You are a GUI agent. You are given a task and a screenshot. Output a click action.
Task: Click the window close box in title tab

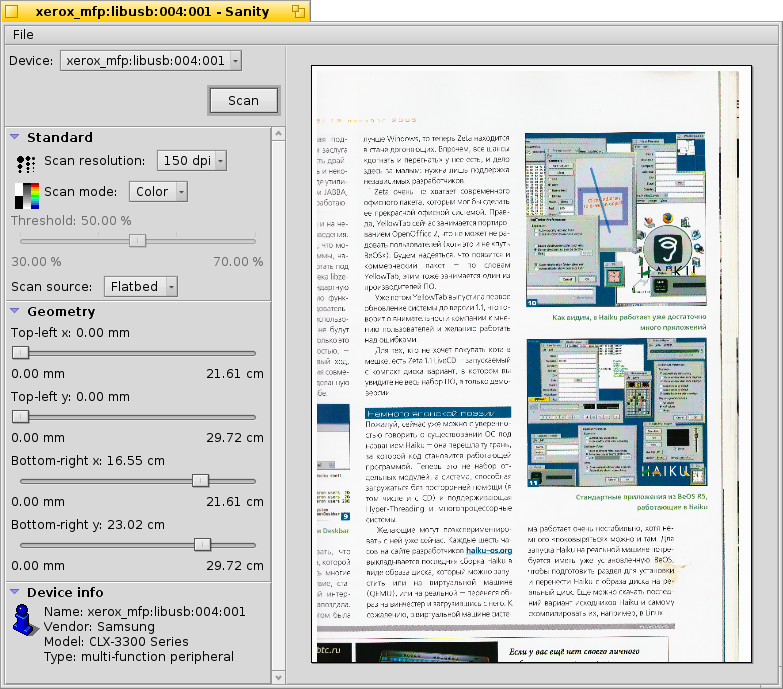12,11
